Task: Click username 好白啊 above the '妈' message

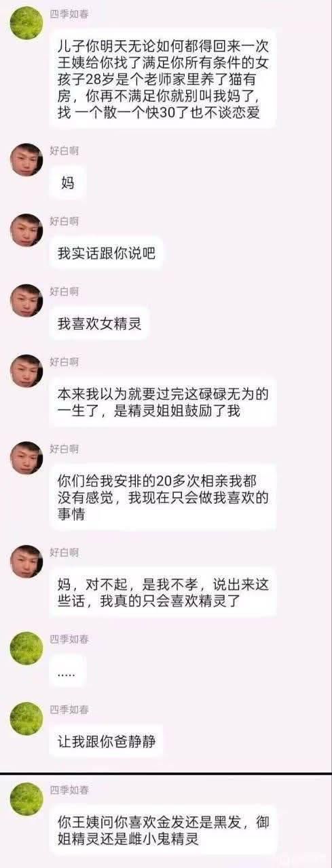Action: pyautogui.click(x=64, y=150)
